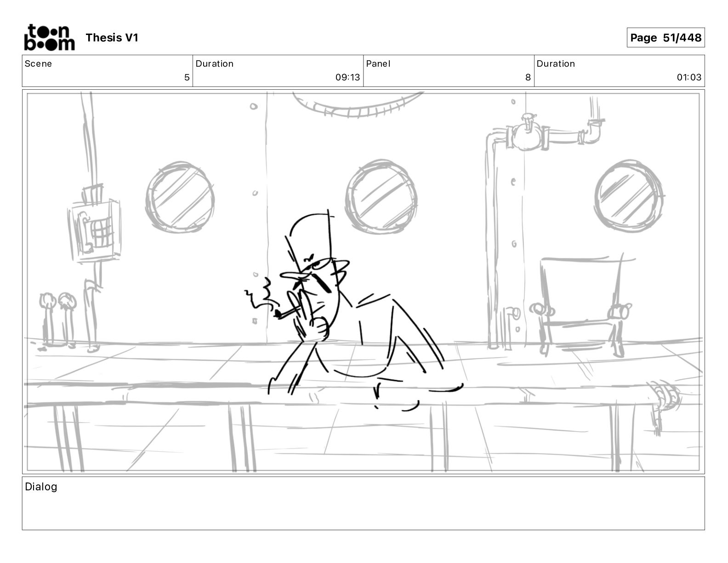
Task: Click the Duration label beside Panel
Action: (556, 64)
